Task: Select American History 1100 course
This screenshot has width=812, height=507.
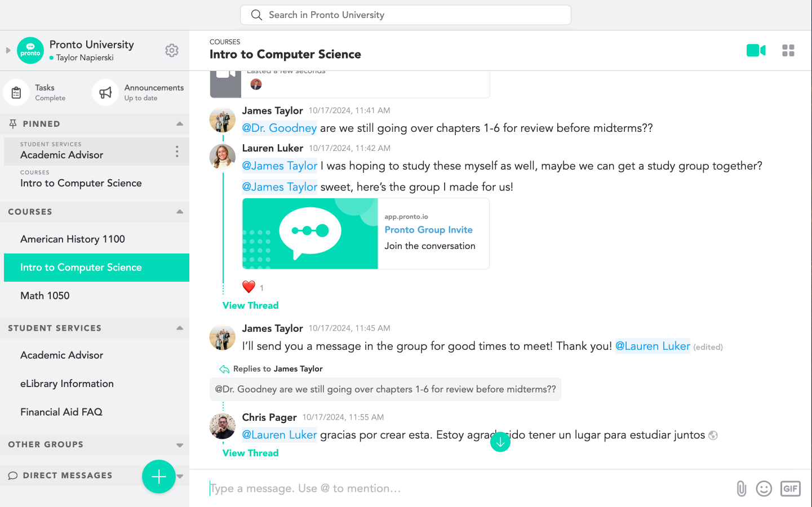Action: click(73, 239)
